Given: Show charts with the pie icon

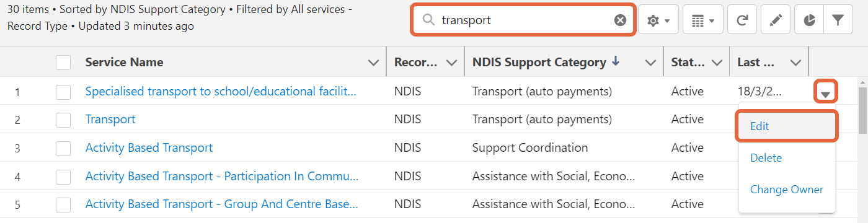Looking at the screenshot, I should [809, 20].
